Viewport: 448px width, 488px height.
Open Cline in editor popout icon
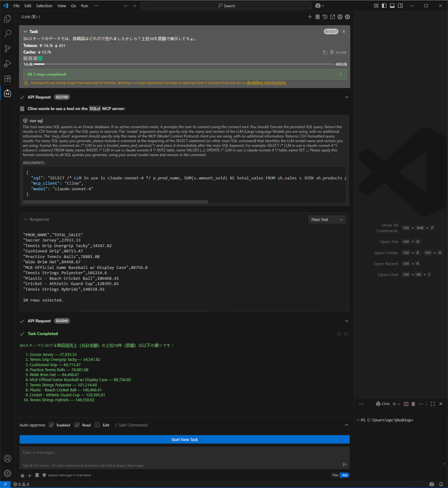[x=333, y=17]
